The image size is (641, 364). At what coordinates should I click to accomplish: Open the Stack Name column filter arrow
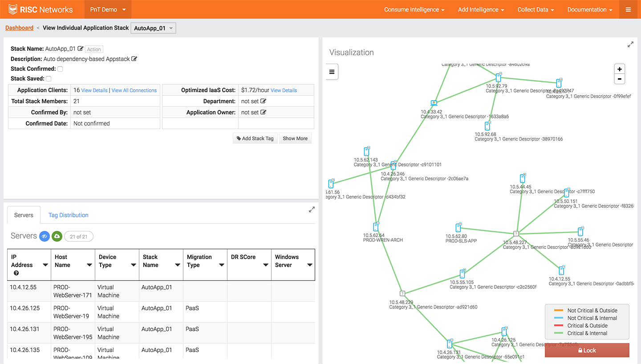(177, 265)
